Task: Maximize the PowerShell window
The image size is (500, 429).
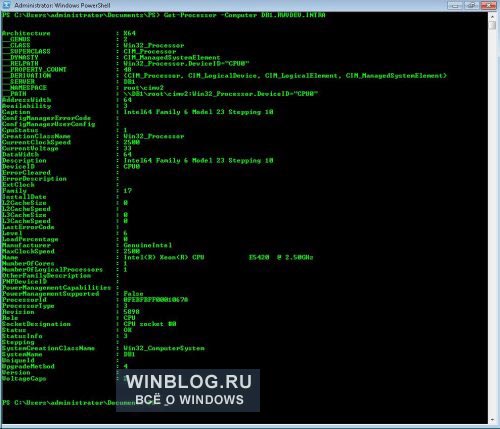Action: coord(472,5)
